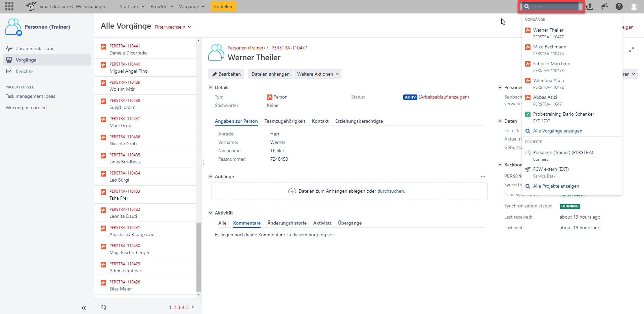Open the user profile avatar menu
Screen dimensions: 644x314
(x=634, y=7)
